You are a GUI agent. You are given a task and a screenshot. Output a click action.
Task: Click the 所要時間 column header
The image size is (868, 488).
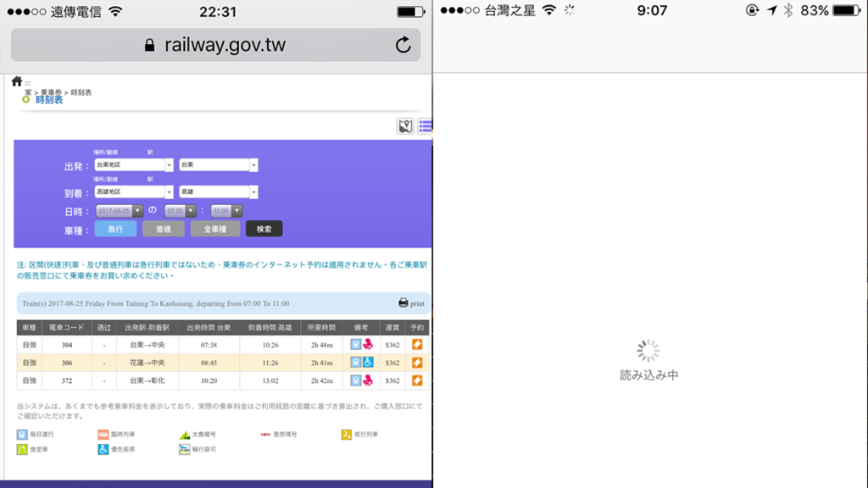click(321, 328)
